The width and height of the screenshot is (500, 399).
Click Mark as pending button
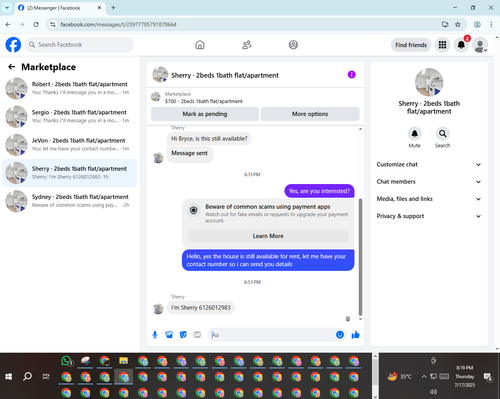[205, 114]
